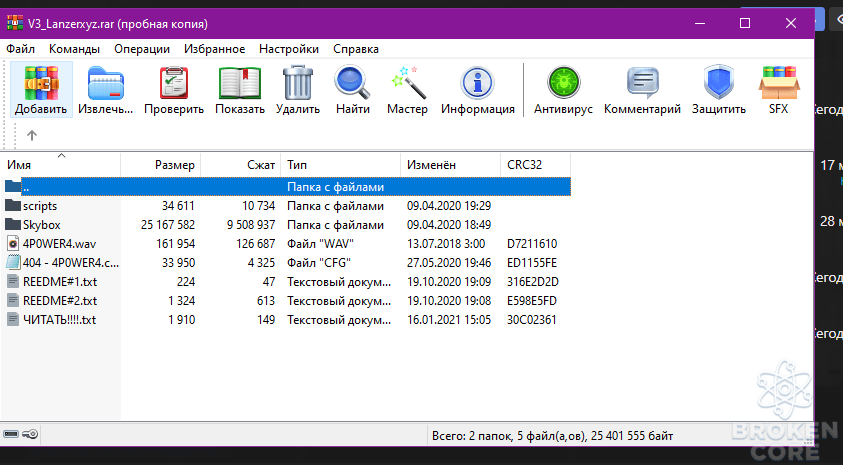Sort by the Сжат column header

pos(241,165)
